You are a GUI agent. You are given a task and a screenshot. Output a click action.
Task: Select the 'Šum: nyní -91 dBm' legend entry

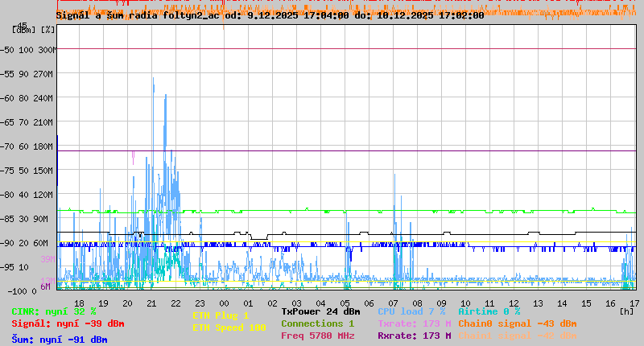pos(60,340)
